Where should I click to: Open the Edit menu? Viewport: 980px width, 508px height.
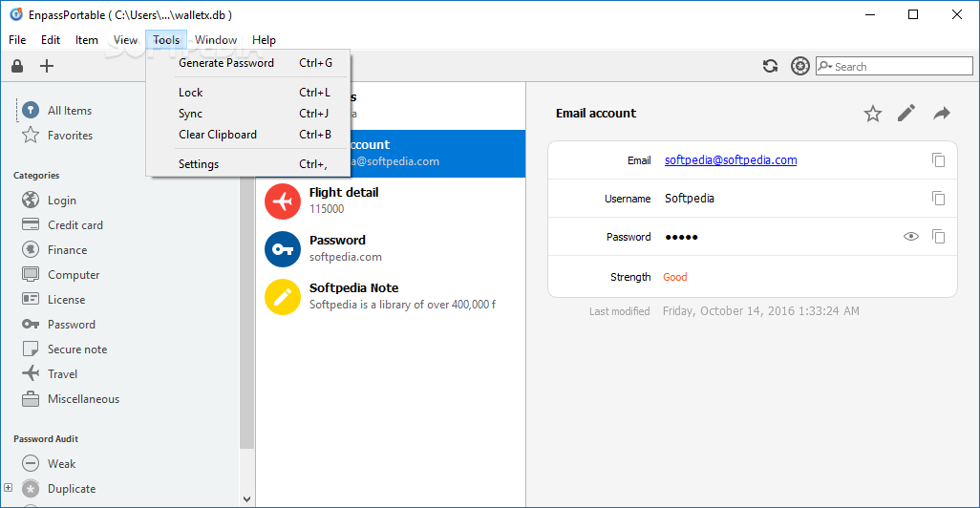51,40
